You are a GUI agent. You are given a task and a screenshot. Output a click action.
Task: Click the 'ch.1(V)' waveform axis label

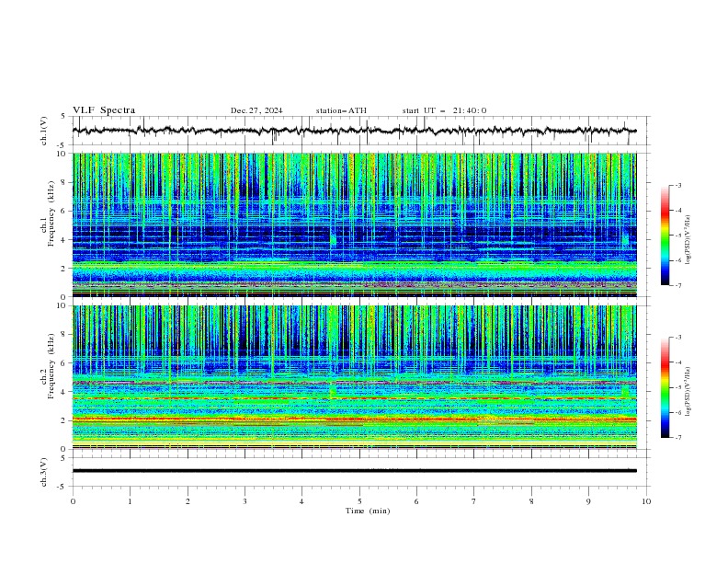(x=44, y=131)
